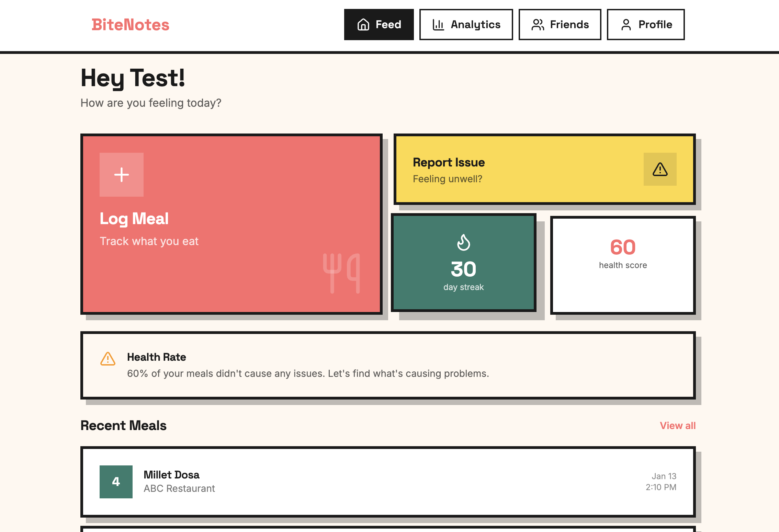Click the plus icon on Log Meal

coord(122,175)
